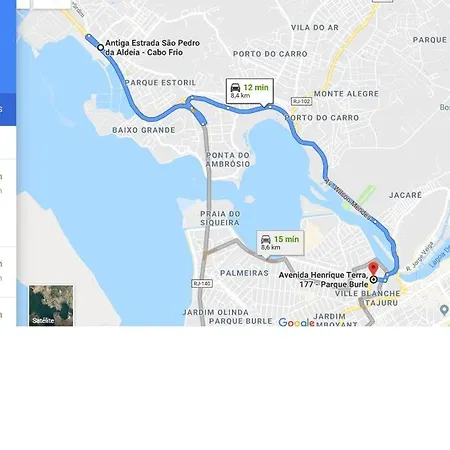Click the car icon in the 12 min callout
Viewport: 450px width, 450px height.
(235, 87)
